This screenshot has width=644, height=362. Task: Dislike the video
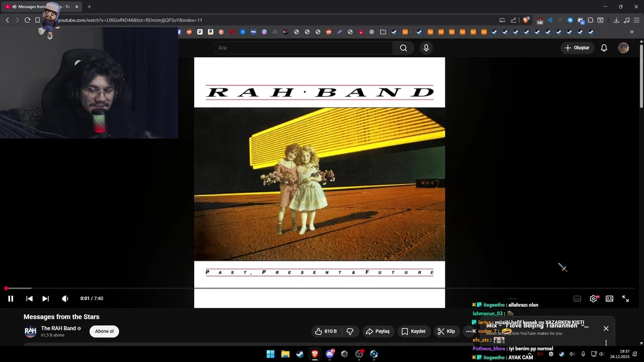pos(350,331)
